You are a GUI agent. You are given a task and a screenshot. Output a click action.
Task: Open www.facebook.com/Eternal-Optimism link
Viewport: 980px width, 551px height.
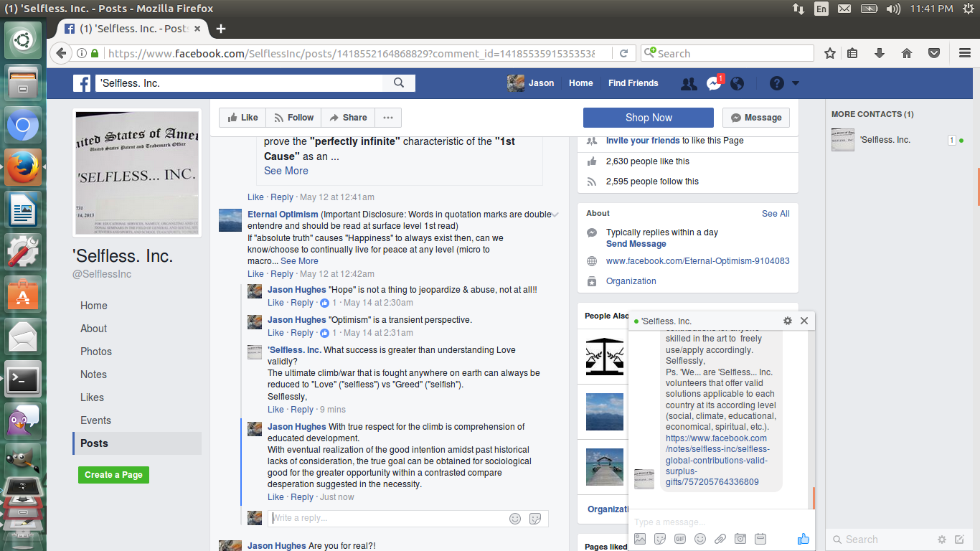[697, 261]
